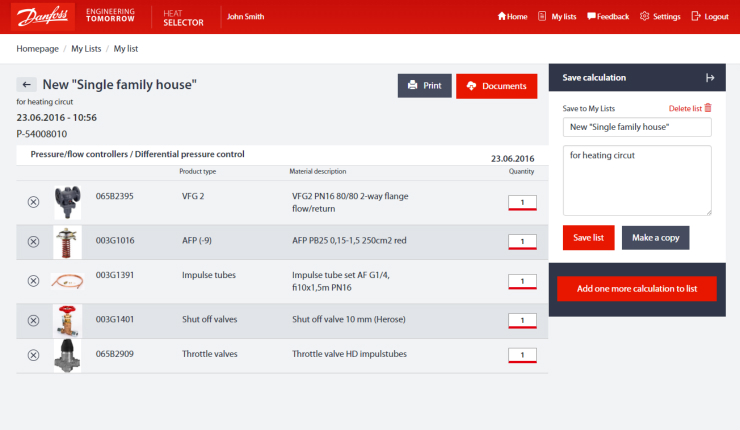
Task: Go to My lists in header
Action: click(x=557, y=17)
